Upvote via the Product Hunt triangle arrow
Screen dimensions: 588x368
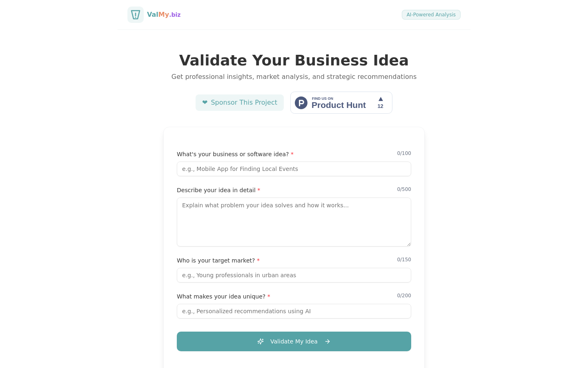(x=381, y=99)
